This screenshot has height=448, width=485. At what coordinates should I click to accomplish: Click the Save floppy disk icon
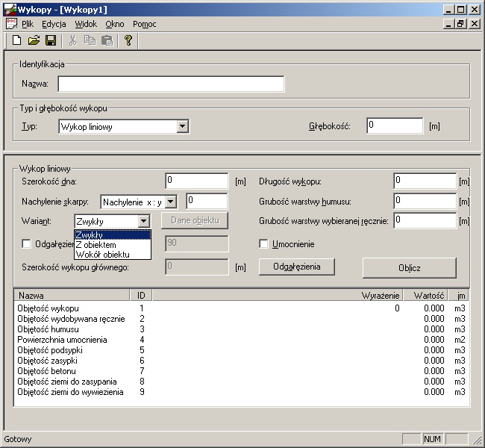pos(51,40)
